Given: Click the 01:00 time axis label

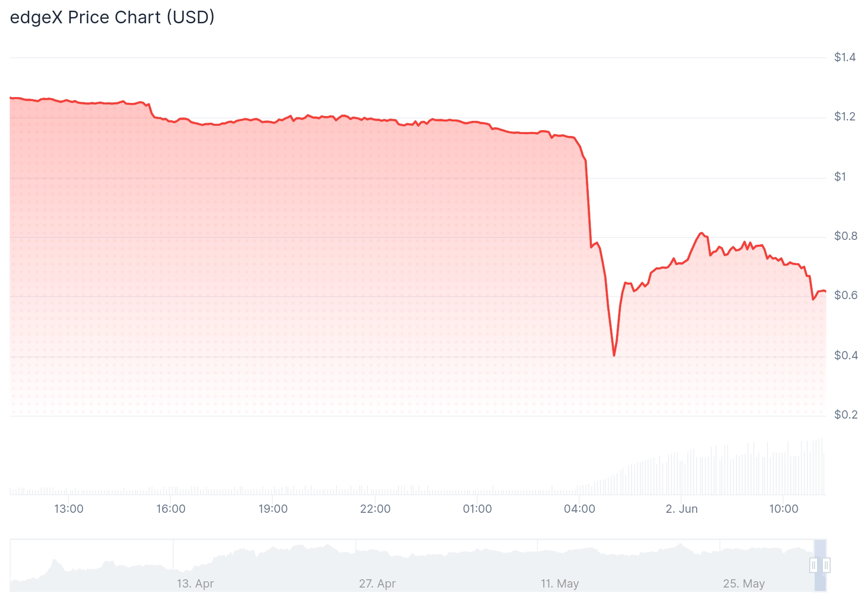Looking at the screenshot, I should (477, 509).
